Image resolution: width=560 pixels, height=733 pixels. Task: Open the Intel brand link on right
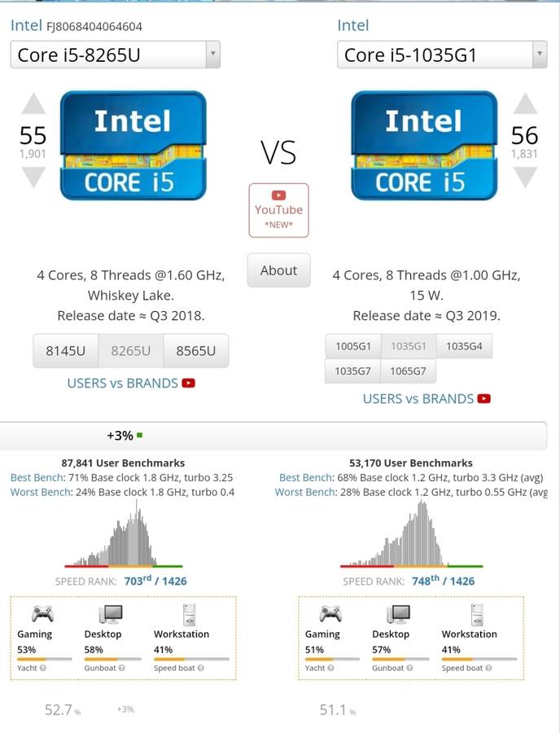click(x=352, y=25)
